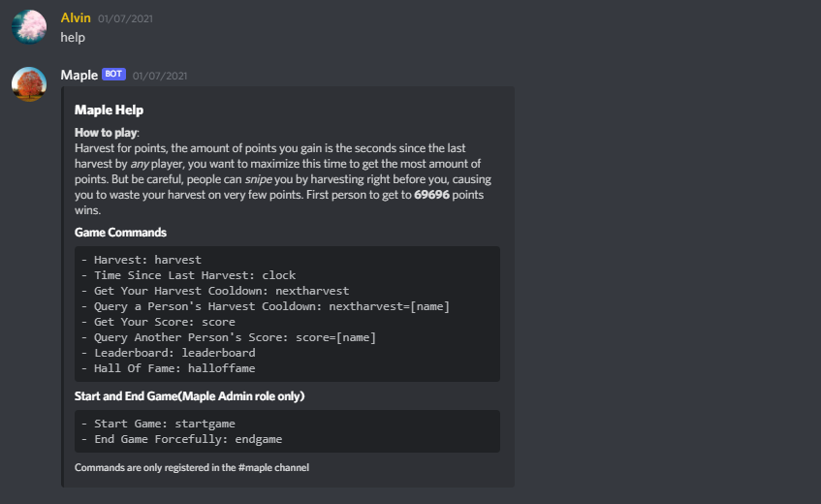Click the BOT badge next to Maple
Screen dimensions: 821x504
click(x=113, y=75)
